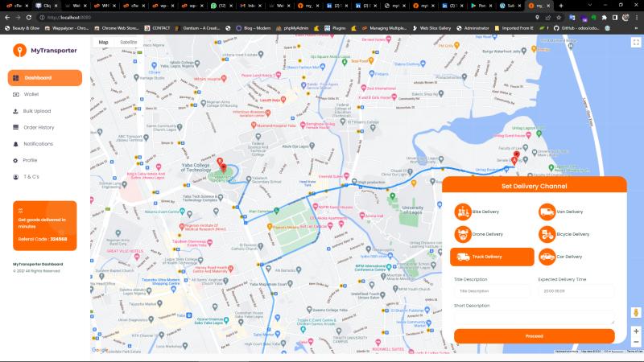Image resolution: width=644 pixels, height=362 pixels.
Task: Click the Profile gear icon
Action: pyautogui.click(x=15, y=160)
